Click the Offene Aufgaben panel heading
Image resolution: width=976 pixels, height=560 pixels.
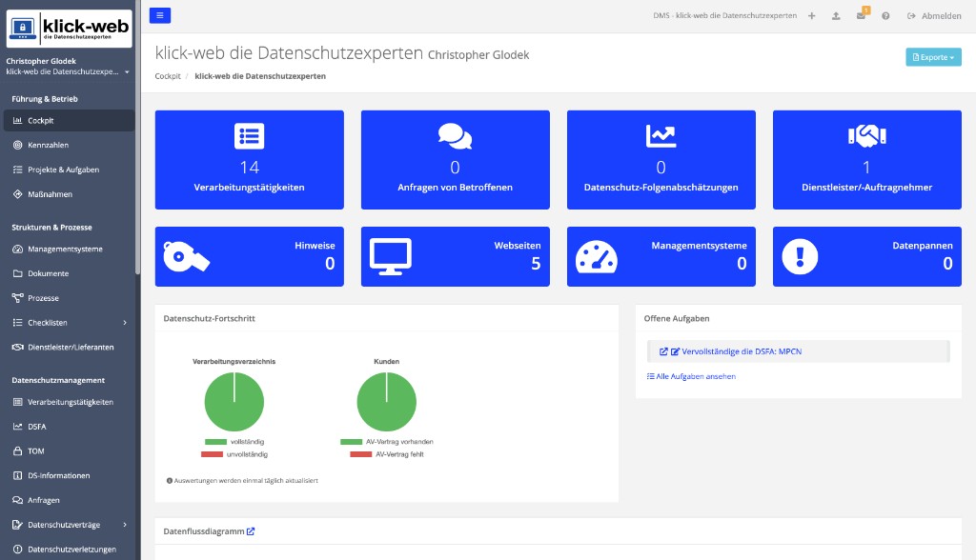(x=677, y=318)
